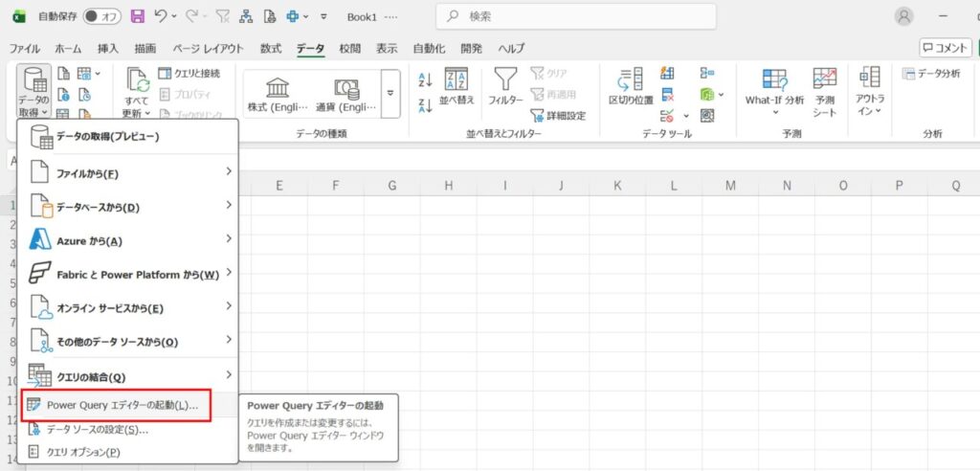Click the Undo arrow icon

pos(161,17)
